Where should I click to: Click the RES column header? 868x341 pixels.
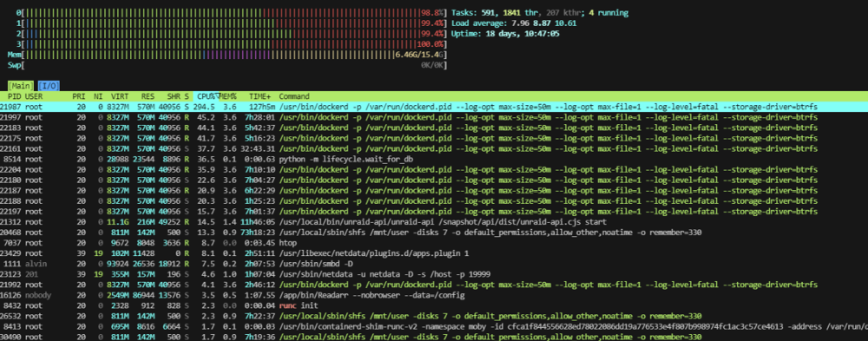coord(148,96)
